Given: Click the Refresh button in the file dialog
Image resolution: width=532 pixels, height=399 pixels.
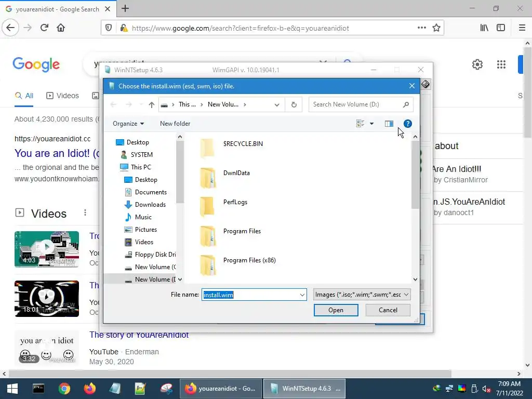Looking at the screenshot, I should (294, 105).
